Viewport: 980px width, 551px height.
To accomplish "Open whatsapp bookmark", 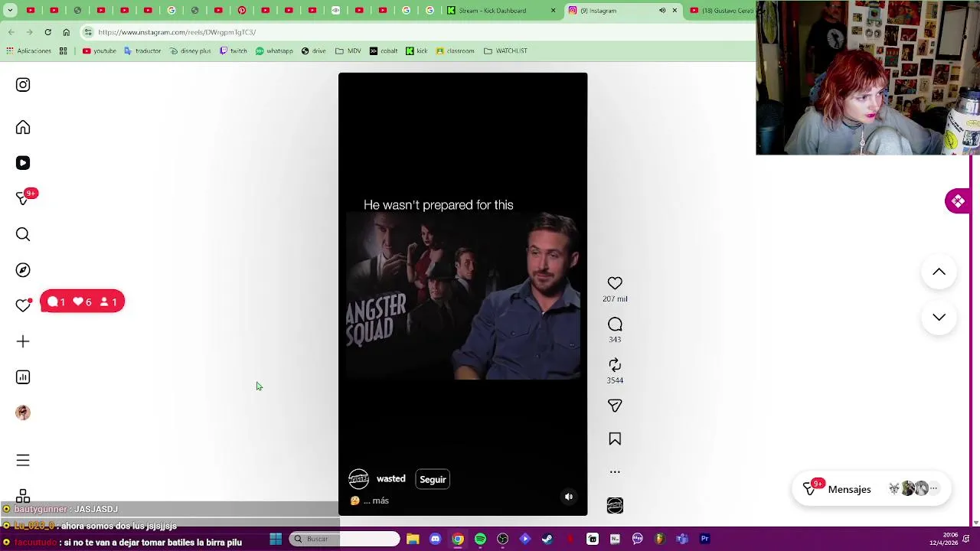I will (274, 51).
